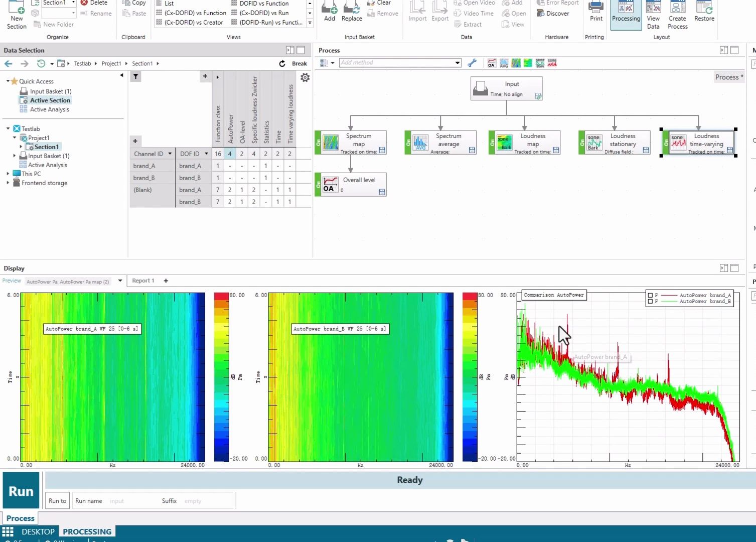Expand the Frontend storage tree node
The height and width of the screenshot is (542, 756).
[x=8, y=183]
